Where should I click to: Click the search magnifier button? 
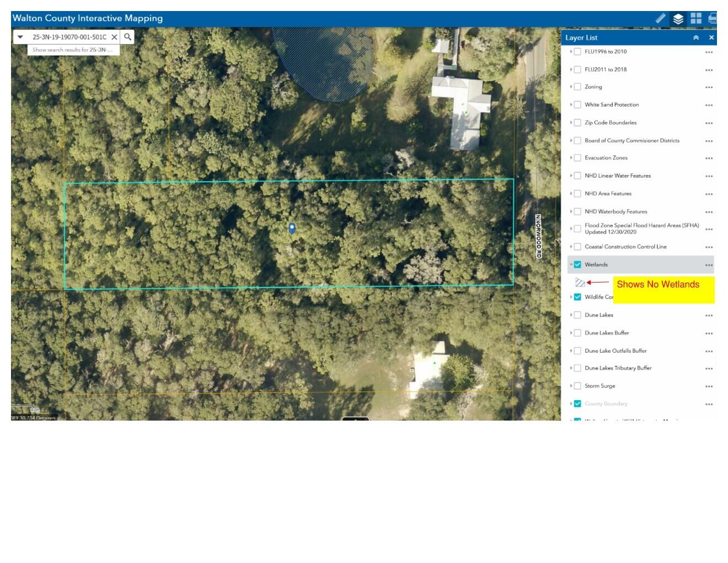point(127,37)
